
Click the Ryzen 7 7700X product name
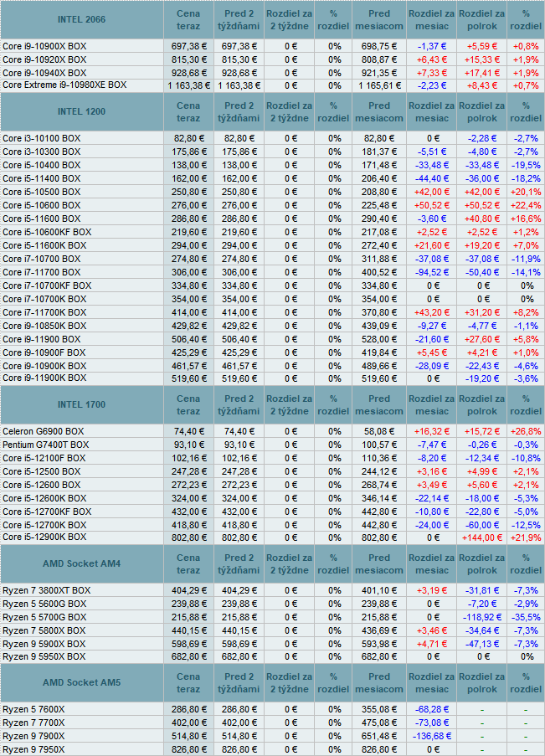tap(33, 723)
